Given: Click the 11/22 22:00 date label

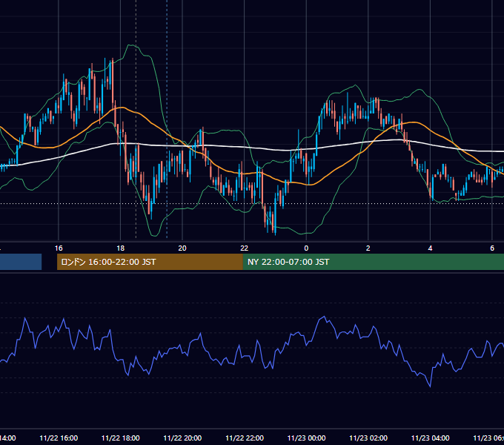Looking at the screenshot, I should [245, 438].
